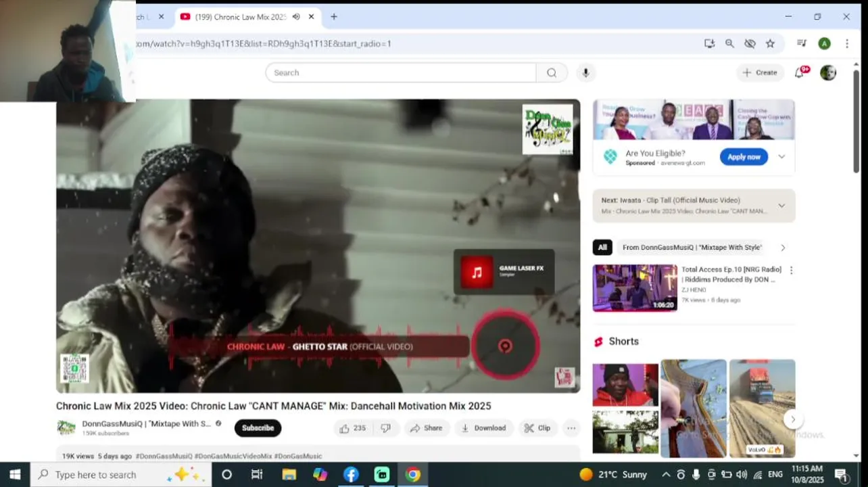The width and height of the screenshot is (868, 487).
Task: Click the #DonGasMusicVideoMix hashtag
Action: coord(233,457)
